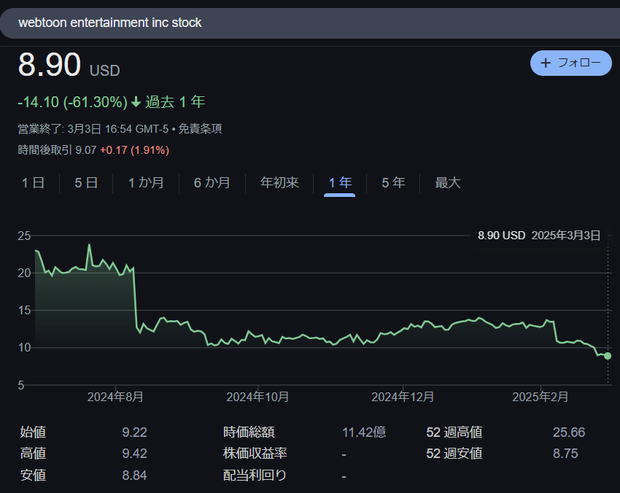Click the フォロー follow button label
The width and height of the screenshot is (620, 493).
click(578, 63)
